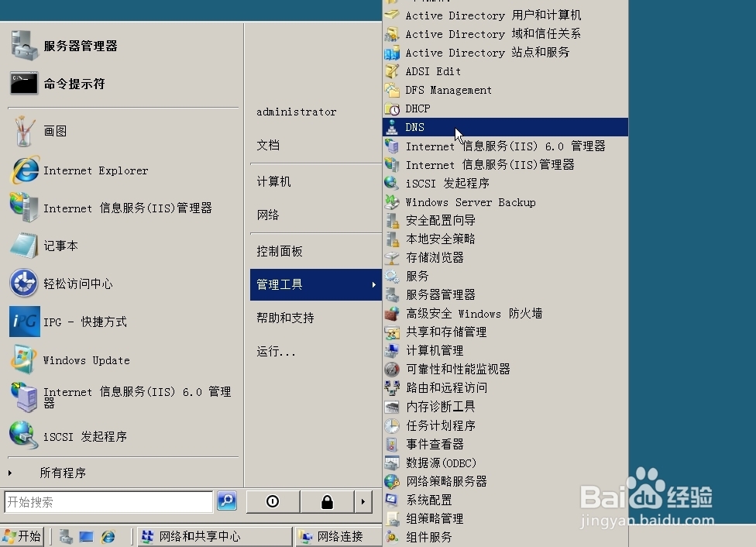Click the 轻松访问中心 icon

[x=24, y=283]
